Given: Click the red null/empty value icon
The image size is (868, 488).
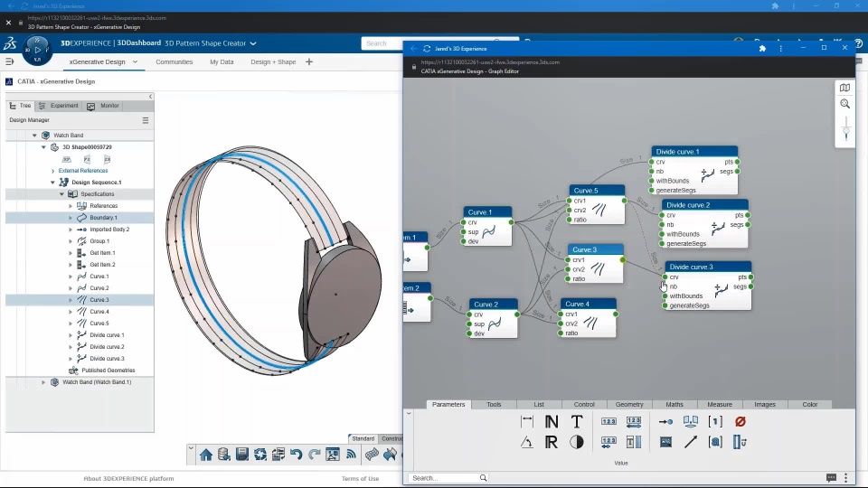Looking at the screenshot, I should click(x=741, y=422).
